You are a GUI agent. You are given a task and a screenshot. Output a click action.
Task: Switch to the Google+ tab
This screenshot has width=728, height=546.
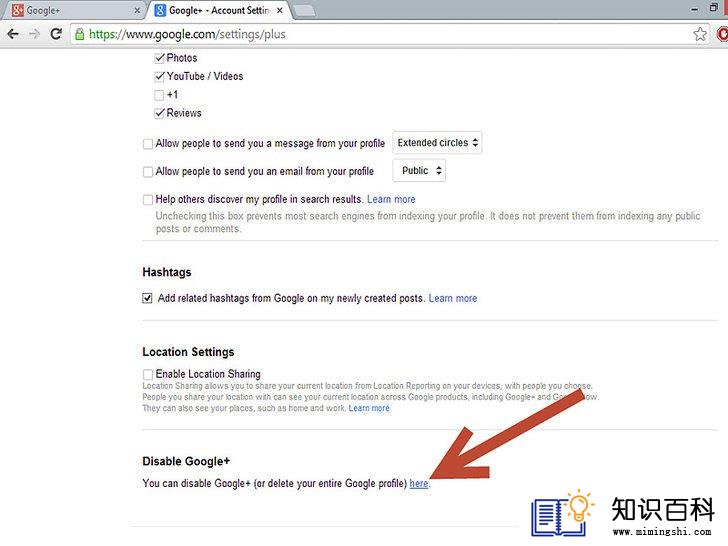click(74, 10)
